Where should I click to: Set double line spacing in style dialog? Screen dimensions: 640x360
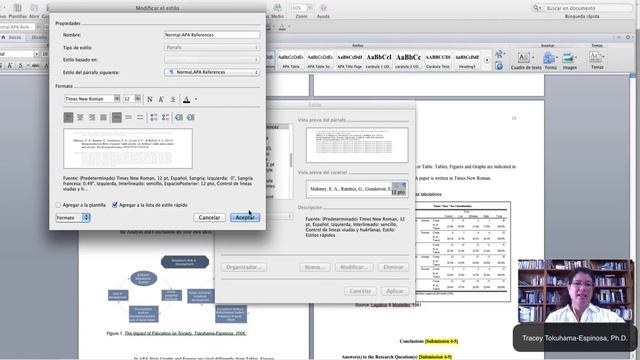(x=140, y=118)
